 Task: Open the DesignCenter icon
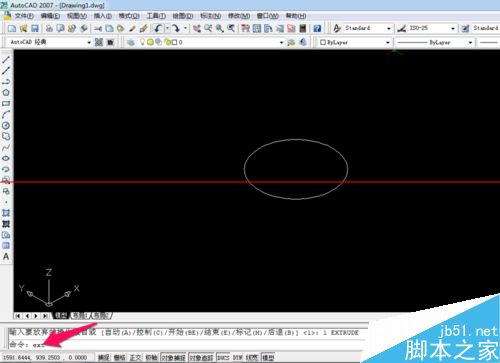(257, 28)
